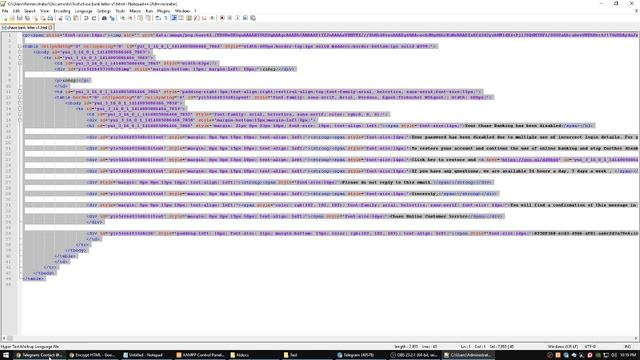
Task: Collapse the fold marker at line 12
Action: click(20, 98)
